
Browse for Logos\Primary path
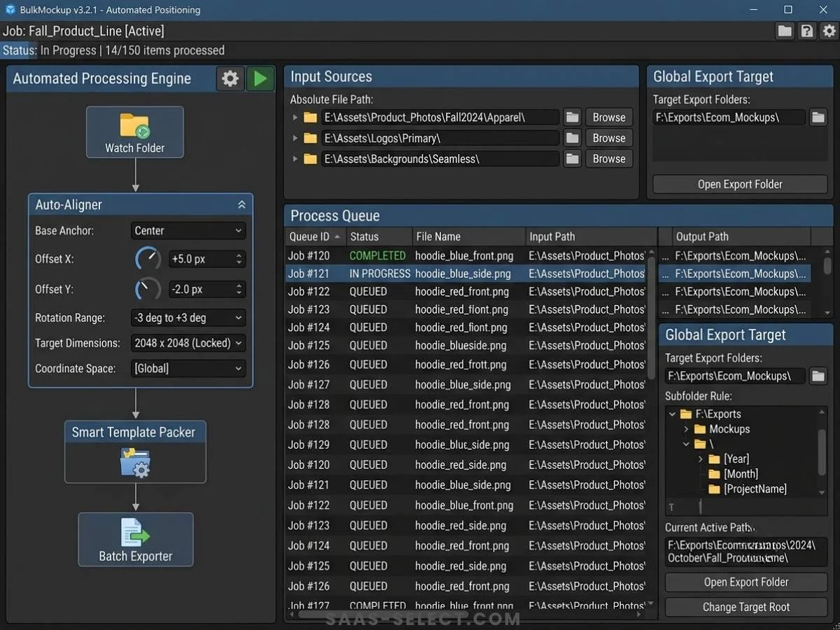[609, 139]
